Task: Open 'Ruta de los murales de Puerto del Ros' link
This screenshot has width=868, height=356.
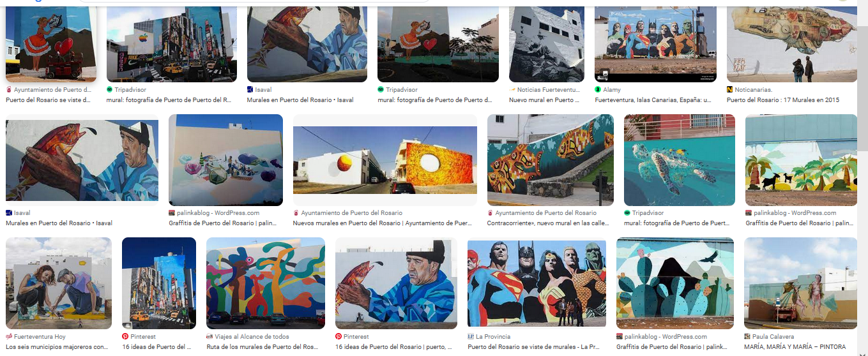Action: [x=263, y=347]
